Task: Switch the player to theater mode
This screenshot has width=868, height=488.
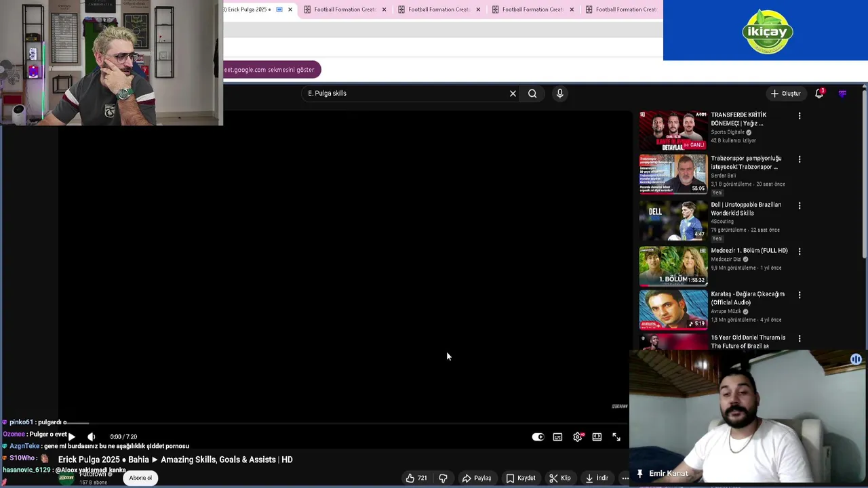Action: click(x=597, y=437)
